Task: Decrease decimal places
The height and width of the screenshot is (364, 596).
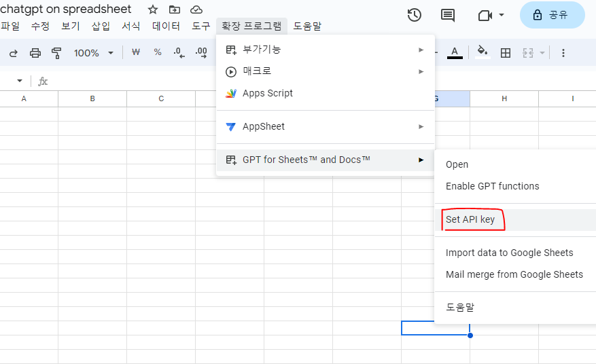Action: point(179,52)
